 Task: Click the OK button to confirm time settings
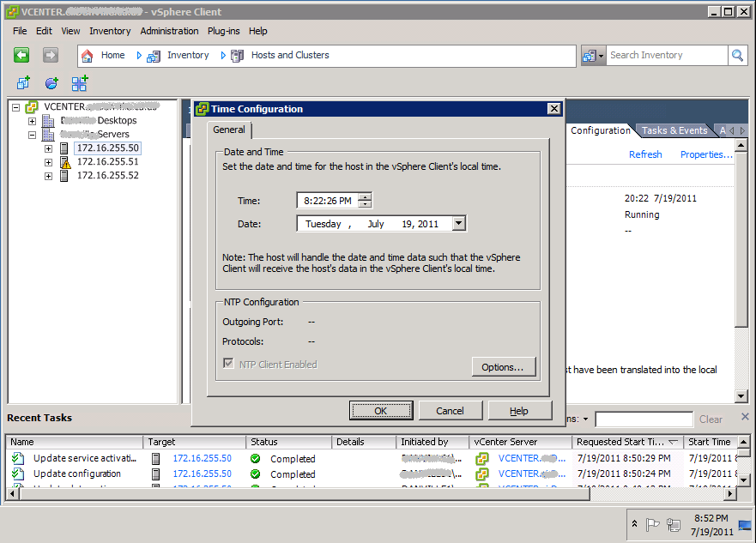click(380, 410)
